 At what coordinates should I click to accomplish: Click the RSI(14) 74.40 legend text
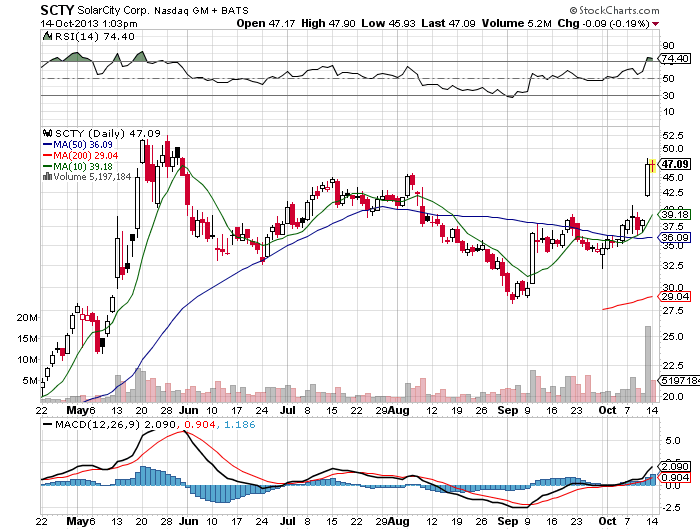(x=95, y=37)
